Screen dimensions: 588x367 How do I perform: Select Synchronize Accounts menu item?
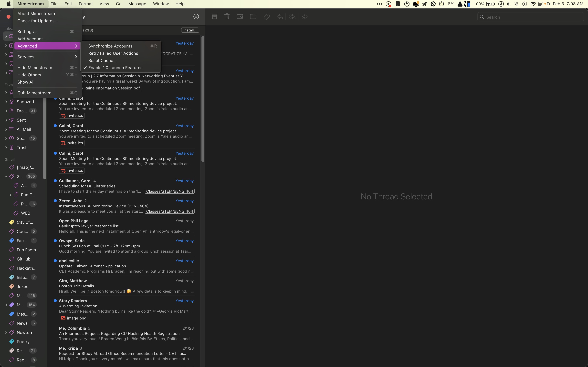(x=110, y=46)
